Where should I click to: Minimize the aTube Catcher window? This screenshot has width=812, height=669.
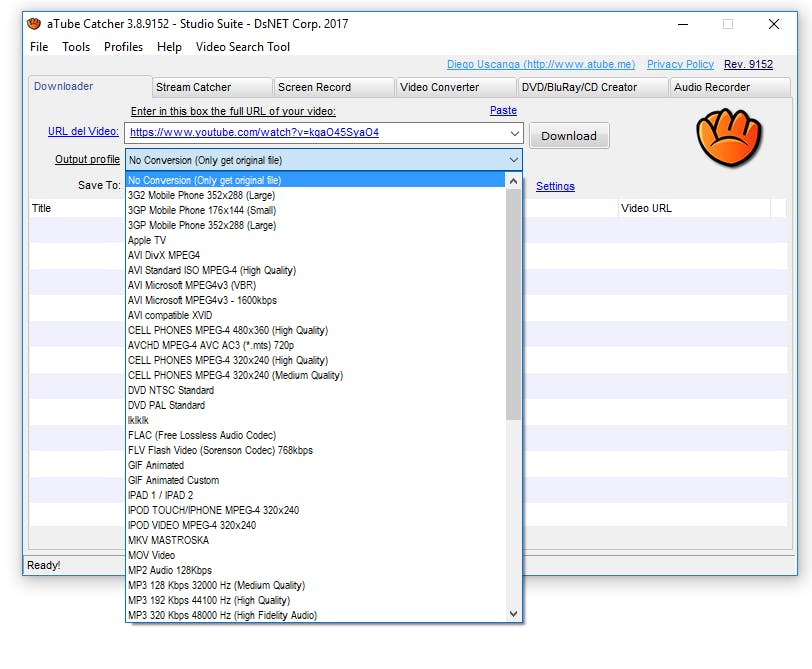click(683, 24)
